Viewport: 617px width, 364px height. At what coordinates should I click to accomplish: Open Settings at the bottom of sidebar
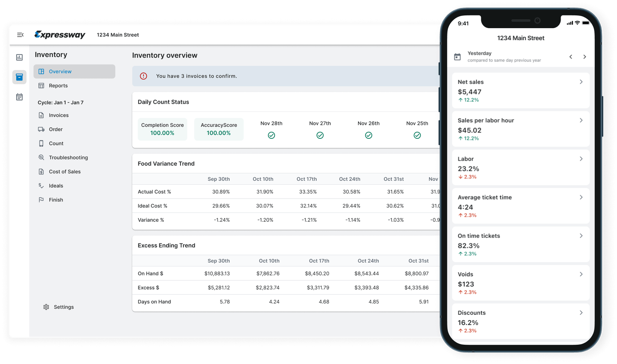click(46, 307)
